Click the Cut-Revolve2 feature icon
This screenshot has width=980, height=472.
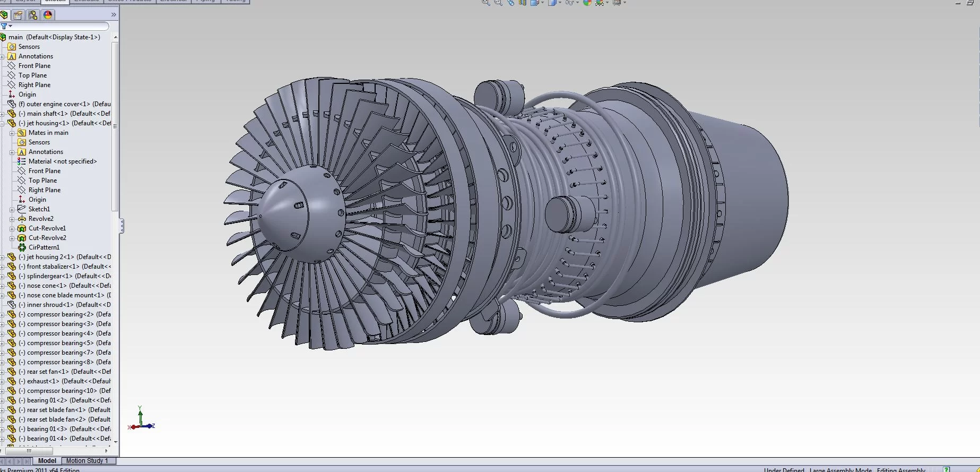[x=22, y=238]
